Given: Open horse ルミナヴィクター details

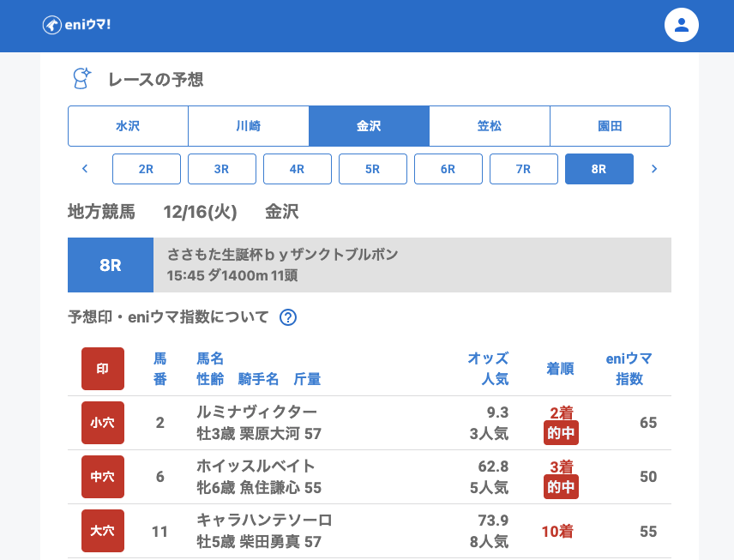Looking at the screenshot, I should click(x=256, y=412).
